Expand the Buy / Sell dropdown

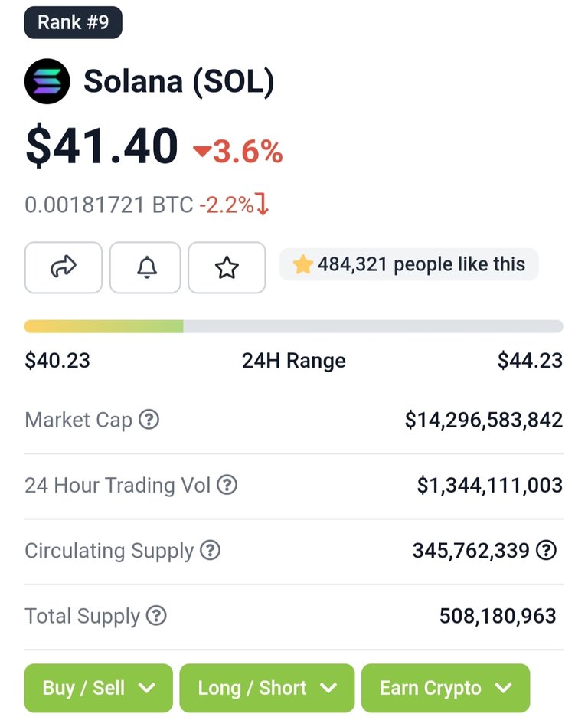(x=99, y=688)
